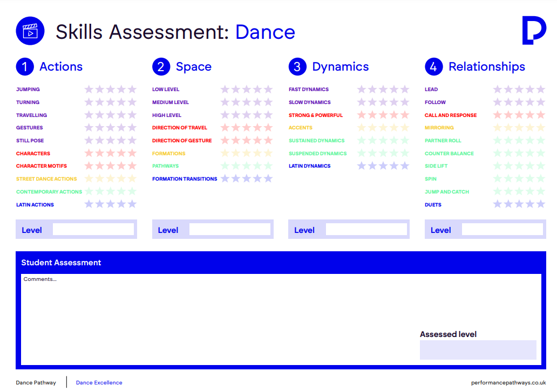This screenshot has height=392, width=557.
Task: Give Medium Level three stars
Action: click(247, 102)
